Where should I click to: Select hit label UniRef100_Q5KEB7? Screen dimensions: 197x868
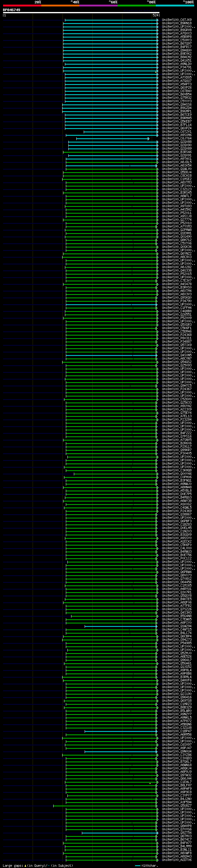coord(177,121)
